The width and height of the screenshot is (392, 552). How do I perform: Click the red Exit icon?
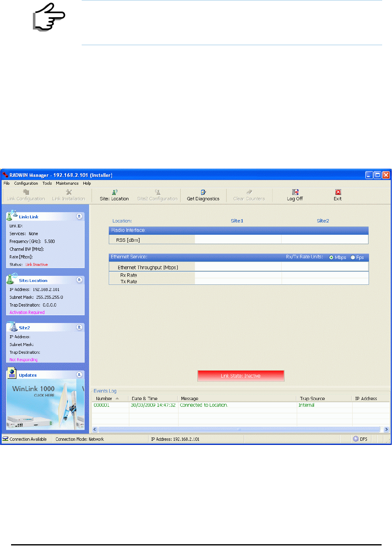(x=338, y=192)
